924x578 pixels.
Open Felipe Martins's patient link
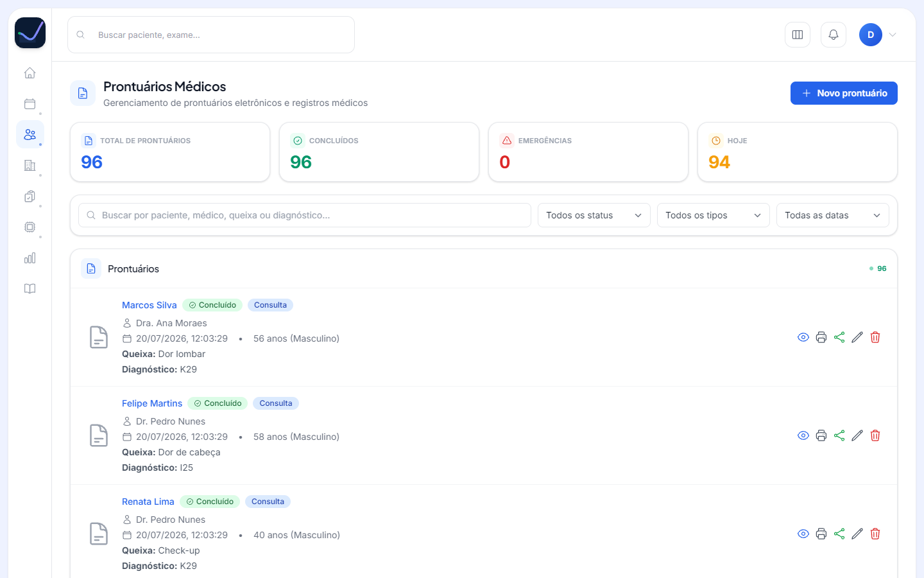(152, 403)
